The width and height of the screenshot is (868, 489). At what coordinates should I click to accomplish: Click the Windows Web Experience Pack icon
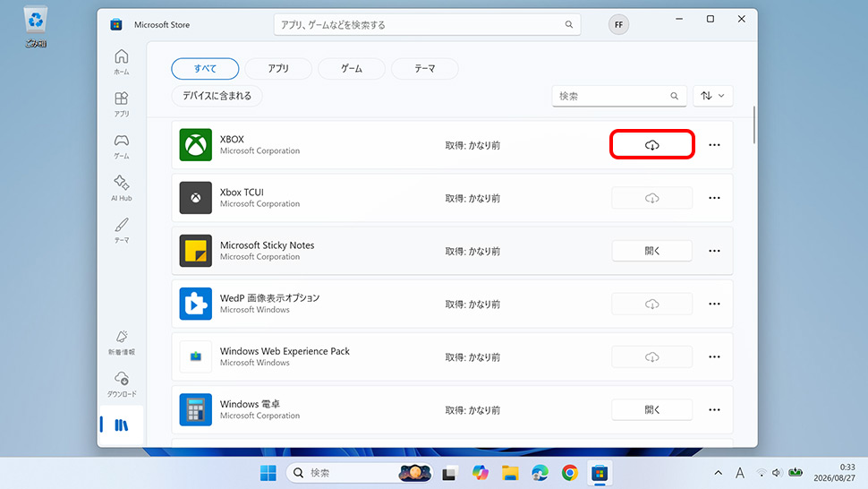click(195, 356)
